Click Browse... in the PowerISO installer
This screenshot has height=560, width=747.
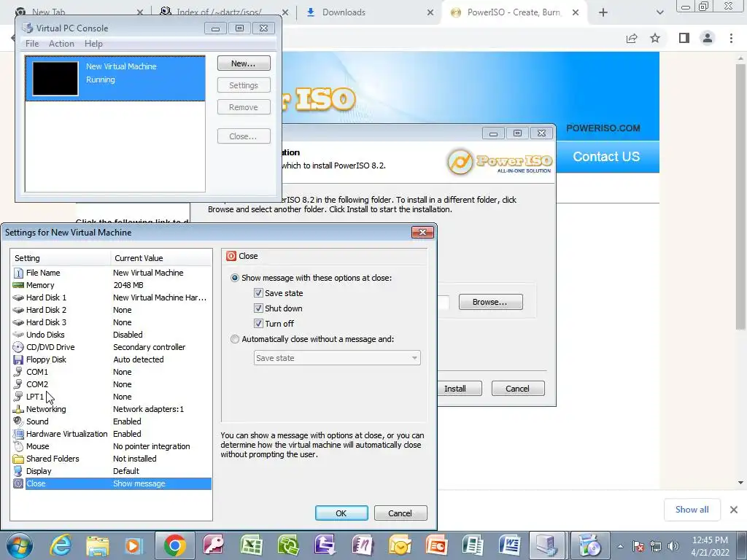click(490, 302)
